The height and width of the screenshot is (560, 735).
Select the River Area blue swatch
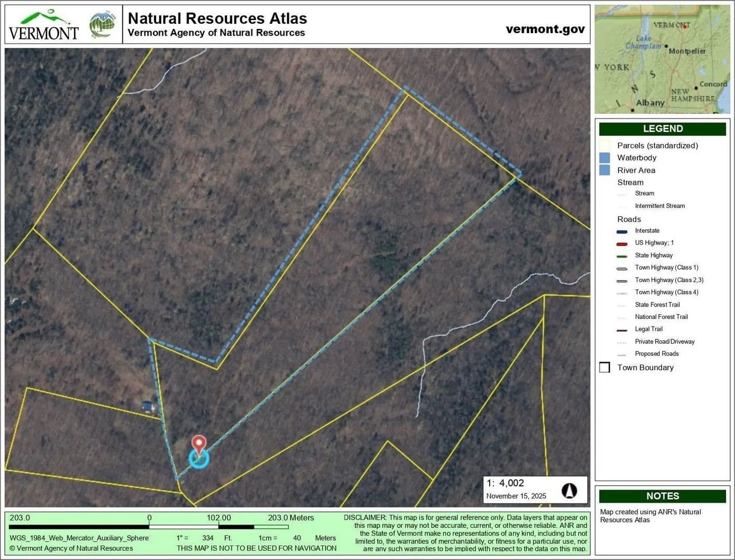(x=605, y=170)
